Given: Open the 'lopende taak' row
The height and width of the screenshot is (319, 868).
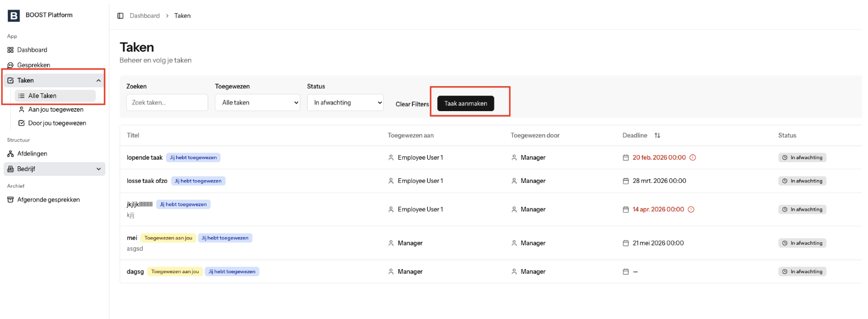Looking at the screenshot, I should [490, 157].
